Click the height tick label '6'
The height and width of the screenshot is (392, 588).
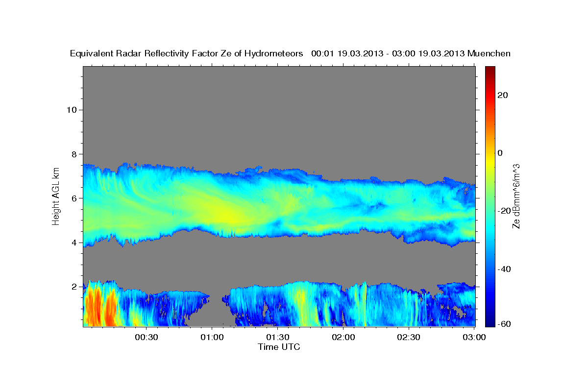(x=74, y=198)
